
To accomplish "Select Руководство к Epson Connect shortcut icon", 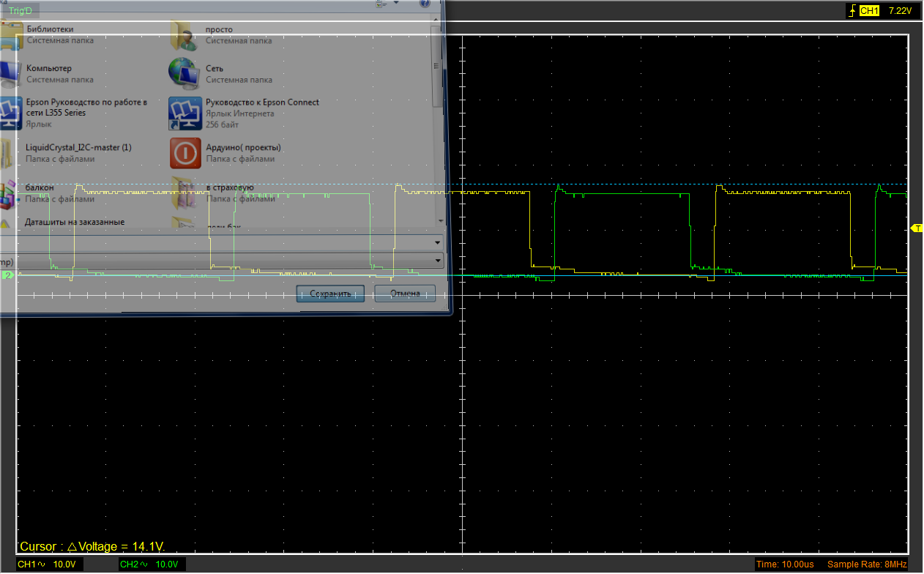I will 184,113.
